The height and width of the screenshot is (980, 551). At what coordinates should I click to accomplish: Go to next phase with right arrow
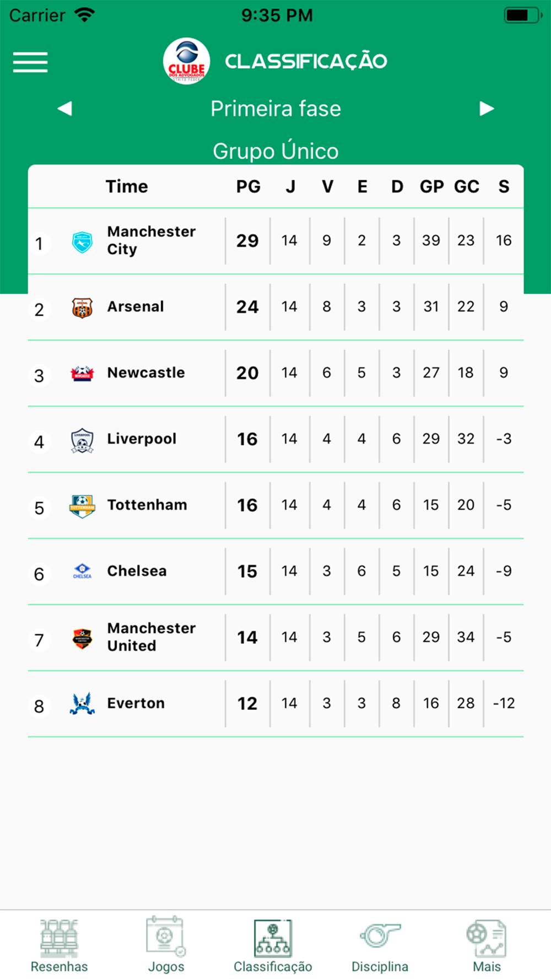point(487,109)
